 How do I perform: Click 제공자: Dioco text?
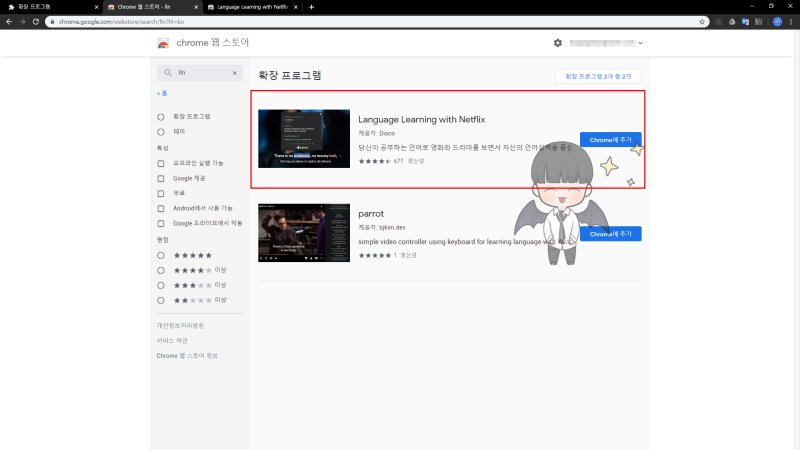click(377, 133)
